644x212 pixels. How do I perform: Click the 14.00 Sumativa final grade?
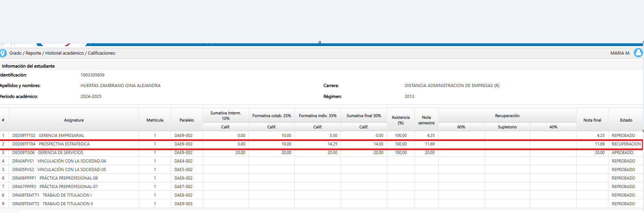(x=378, y=144)
